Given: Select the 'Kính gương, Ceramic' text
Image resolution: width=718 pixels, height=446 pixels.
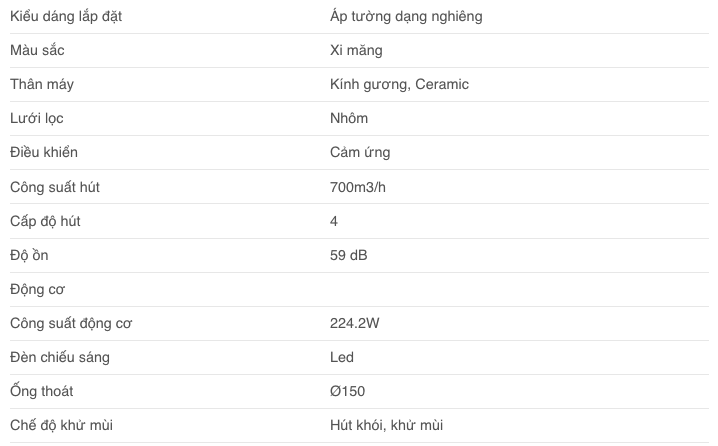Looking at the screenshot, I should pyautogui.click(x=399, y=84).
